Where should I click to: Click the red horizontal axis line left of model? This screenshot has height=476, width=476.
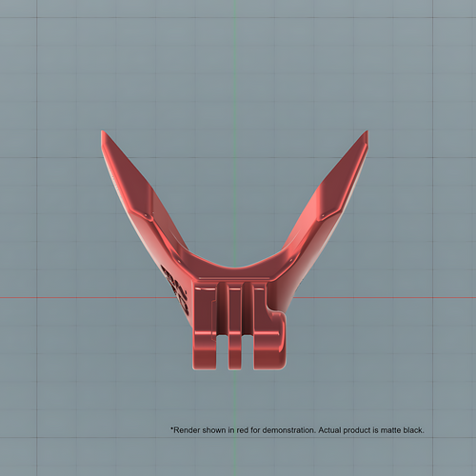pyautogui.click(x=86, y=298)
